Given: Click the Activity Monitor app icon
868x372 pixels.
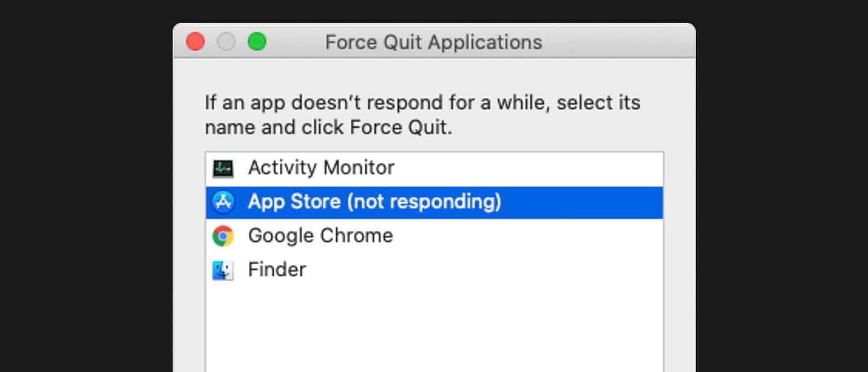Looking at the screenshot, I should 223,169.
